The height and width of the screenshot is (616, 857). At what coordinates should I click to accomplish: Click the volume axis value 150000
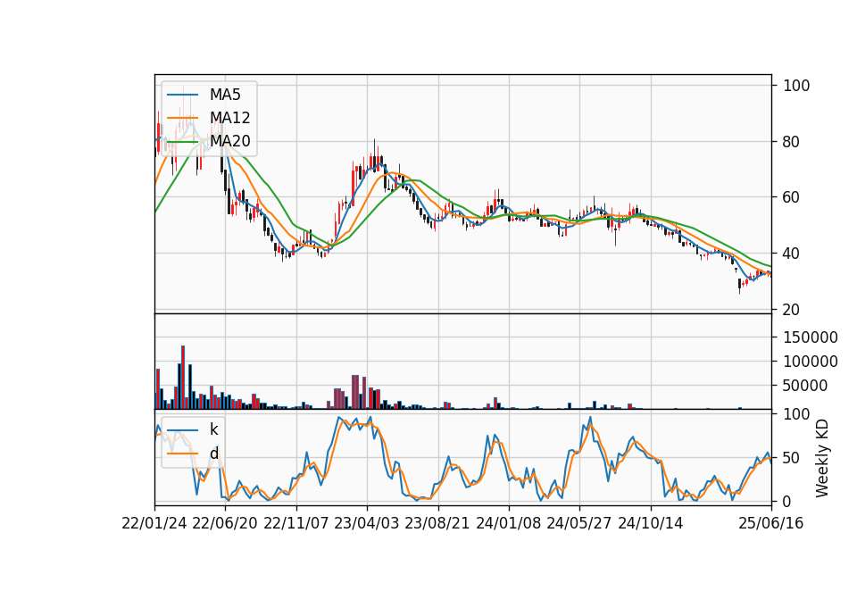[811, 337]
